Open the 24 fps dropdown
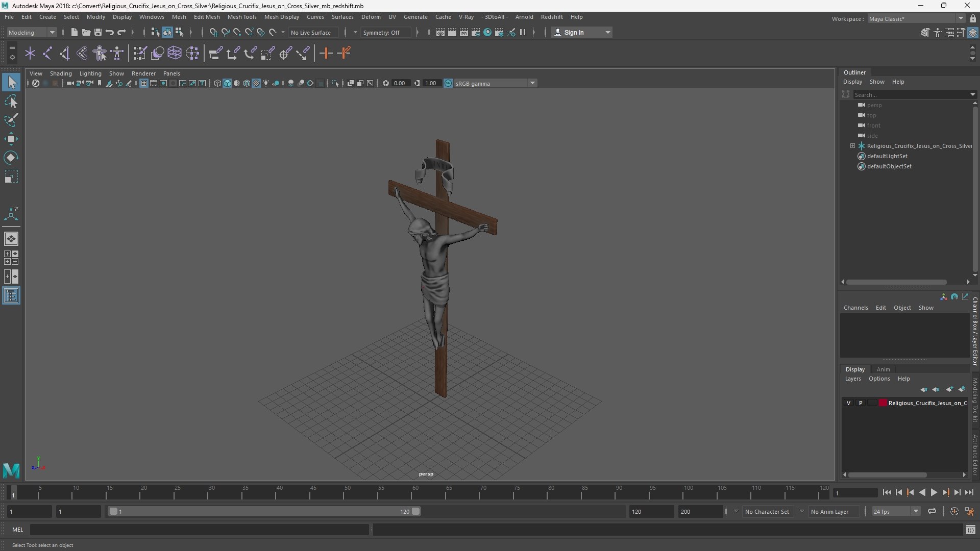The image size is (980, 551). pos(896,511)
